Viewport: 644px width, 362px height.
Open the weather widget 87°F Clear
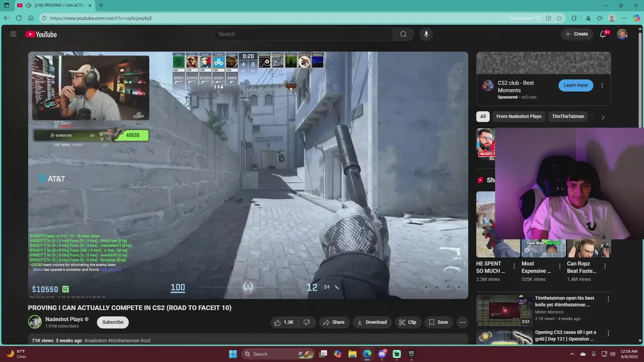(x=16, y=354)
